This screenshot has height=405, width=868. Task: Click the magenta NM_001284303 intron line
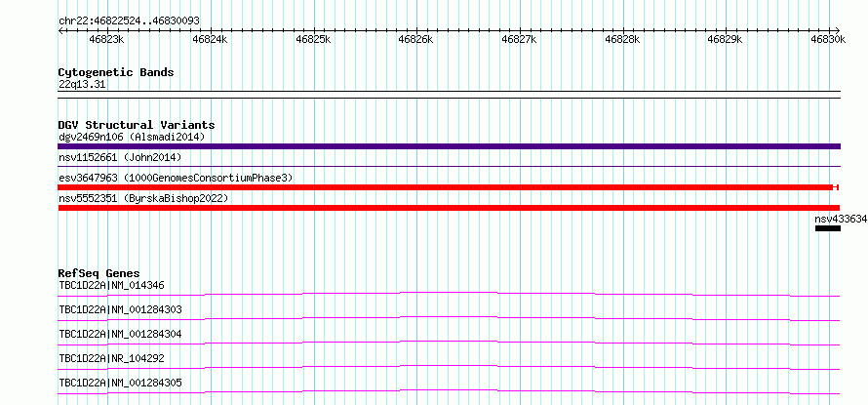click(x=449, y=318)
